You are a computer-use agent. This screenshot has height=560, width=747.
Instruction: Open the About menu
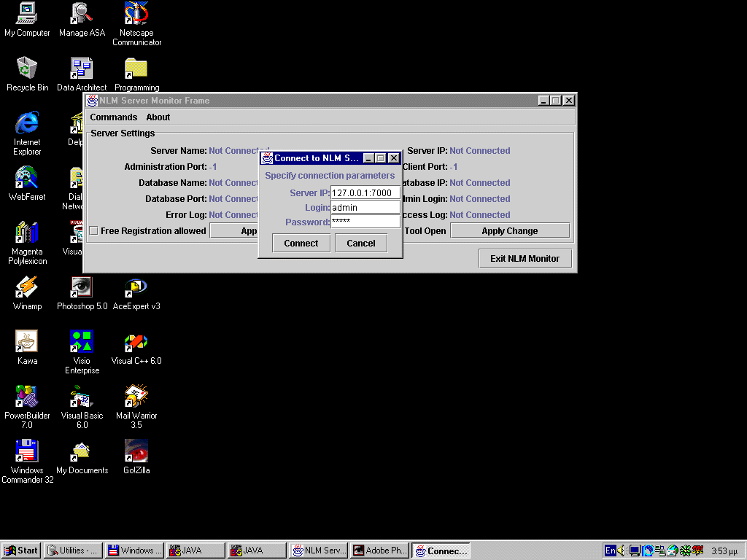158,117
